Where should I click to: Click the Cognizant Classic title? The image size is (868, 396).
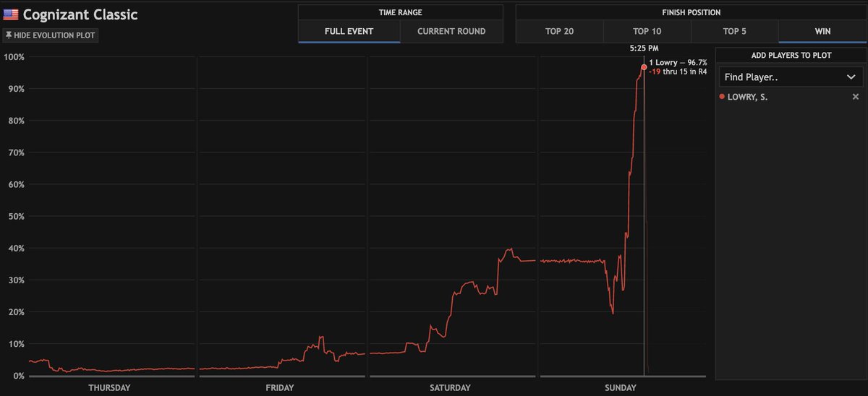[x=80, y=14]
